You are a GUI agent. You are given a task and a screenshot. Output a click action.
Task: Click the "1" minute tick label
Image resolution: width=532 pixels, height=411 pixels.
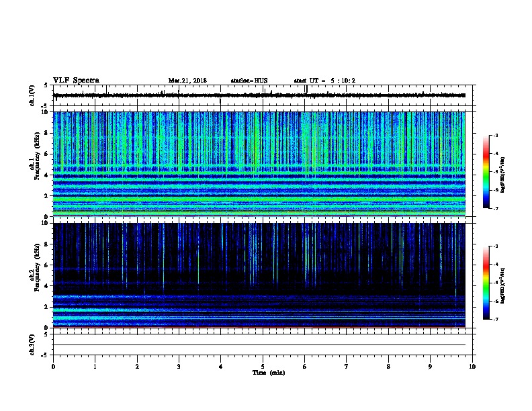(x=95, y=367)
